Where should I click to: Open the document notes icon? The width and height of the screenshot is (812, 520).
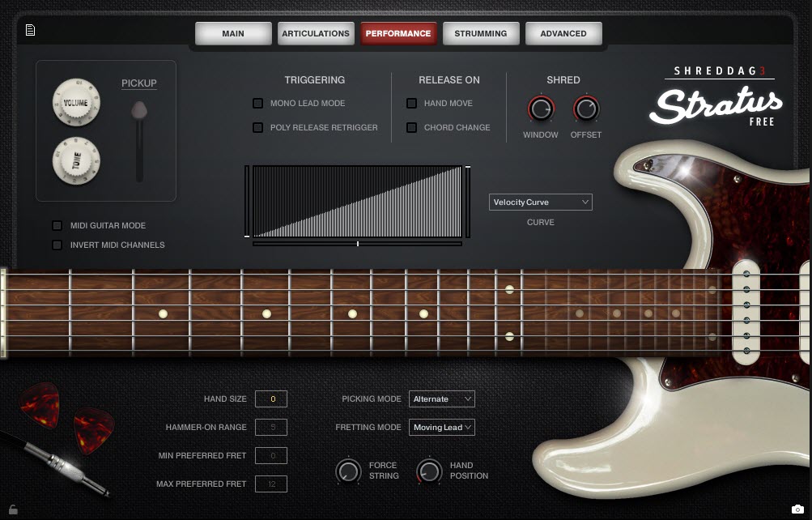coord(30,30)
